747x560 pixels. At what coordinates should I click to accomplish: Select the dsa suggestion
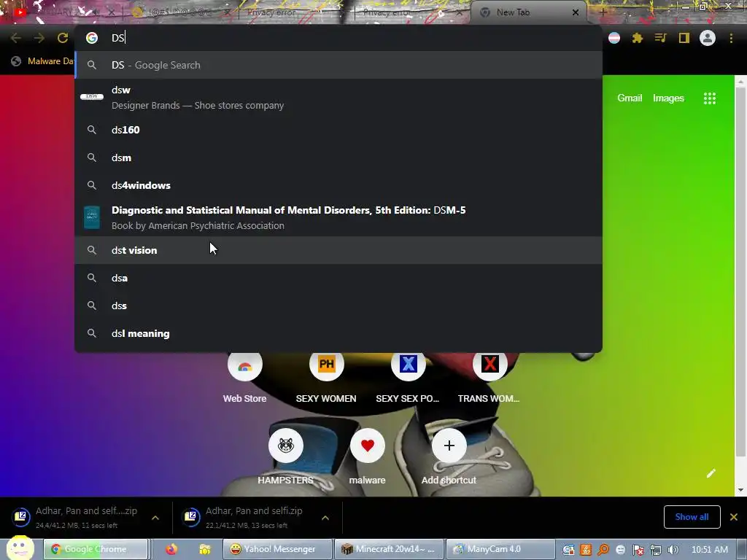(338, 278)
